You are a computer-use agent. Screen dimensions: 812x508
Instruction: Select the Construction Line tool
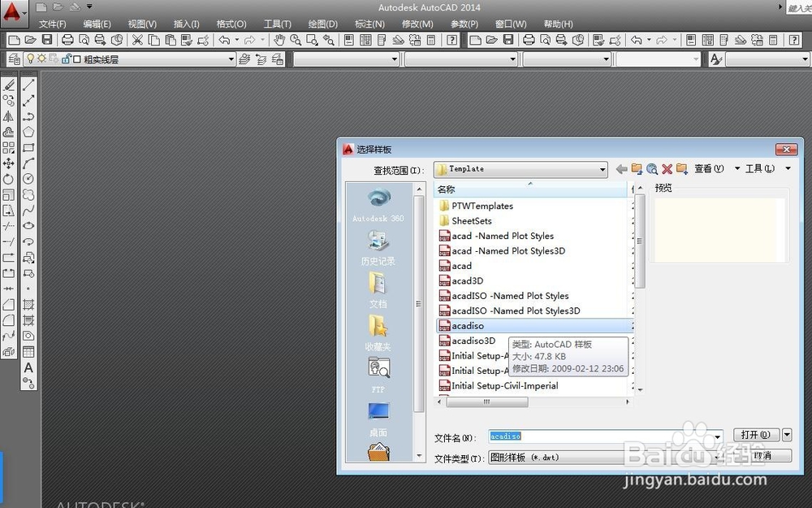coord(28,100)
